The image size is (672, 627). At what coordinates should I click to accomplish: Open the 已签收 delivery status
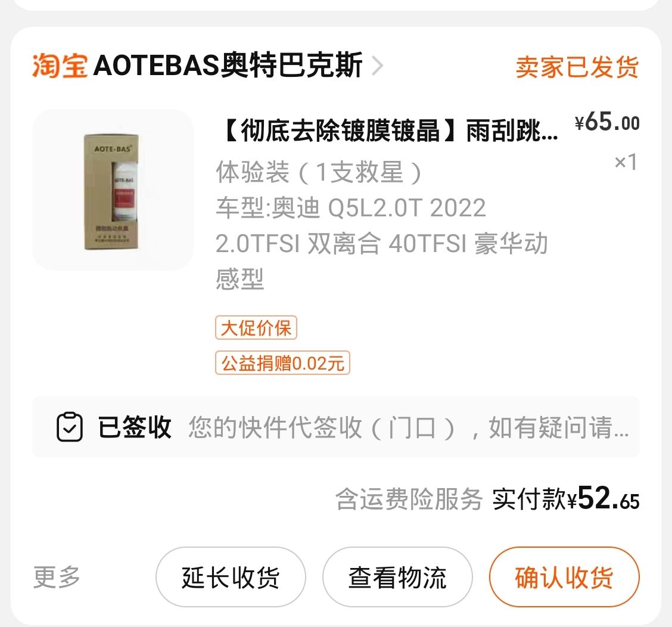(x=135, y=427)
